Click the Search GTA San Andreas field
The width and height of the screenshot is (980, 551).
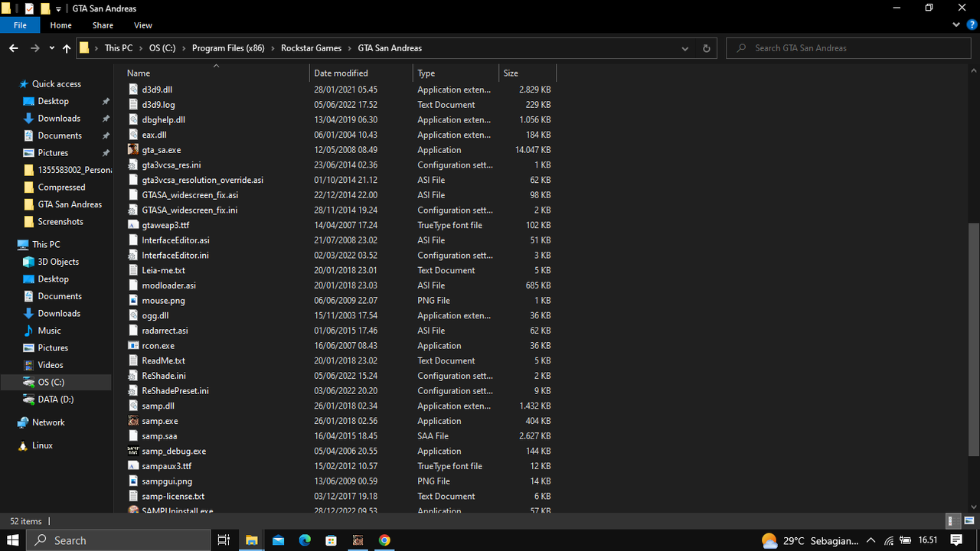850,48
